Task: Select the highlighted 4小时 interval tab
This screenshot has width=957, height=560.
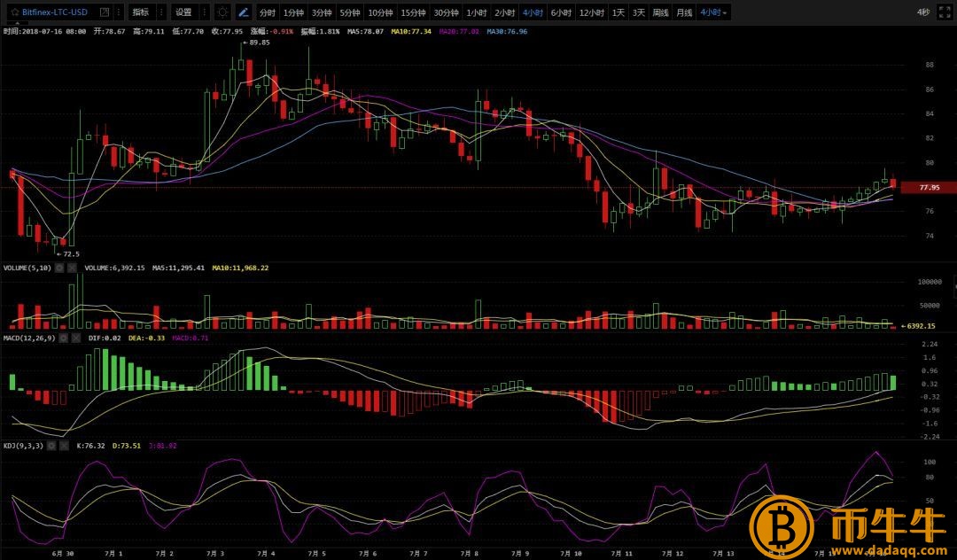Action: [533, 12]
